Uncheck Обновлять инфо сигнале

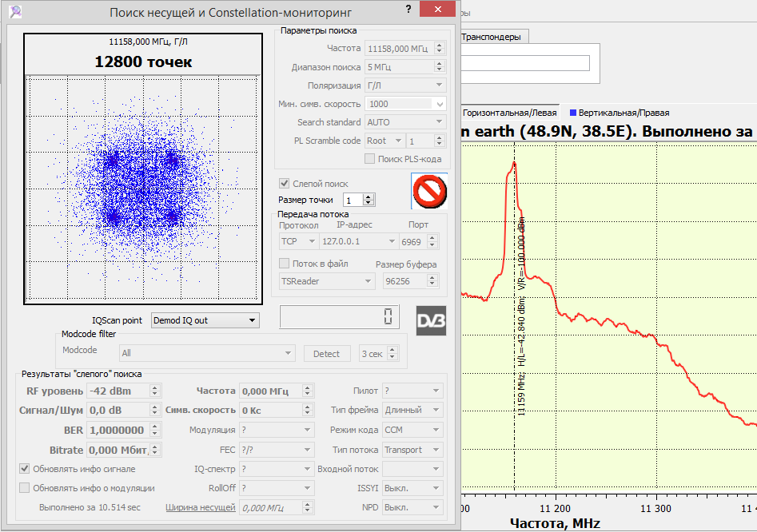[24, 468]
